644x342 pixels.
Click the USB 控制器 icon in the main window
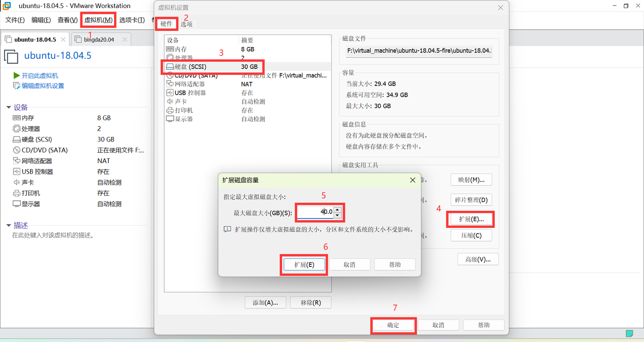tap(17, 171)
